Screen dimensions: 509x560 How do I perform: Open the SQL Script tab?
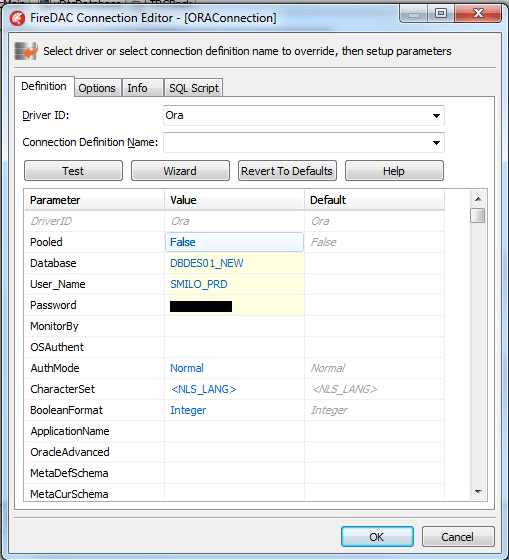pyautogui.click(x=194, y=88)
